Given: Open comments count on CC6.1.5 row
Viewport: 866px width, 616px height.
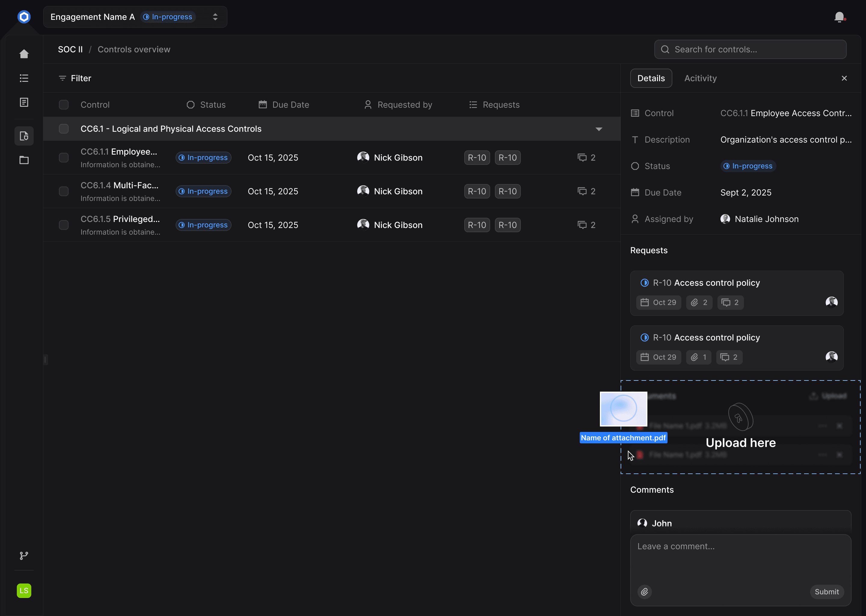Looking at the screenshot, I should 587,225.
